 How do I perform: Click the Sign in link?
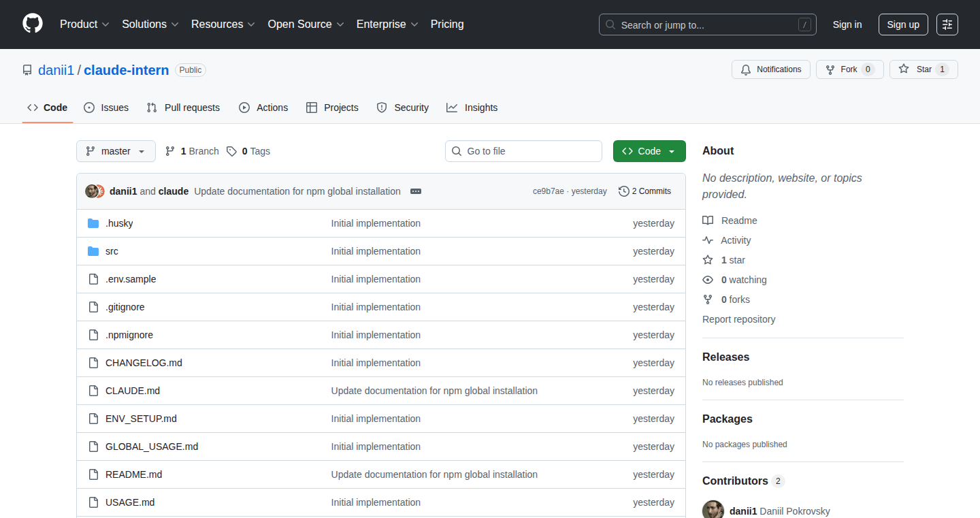(x=847, y=25)
